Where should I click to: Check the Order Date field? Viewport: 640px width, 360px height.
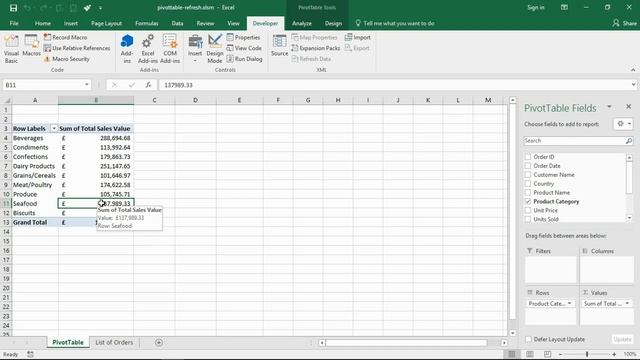(528, 166)
